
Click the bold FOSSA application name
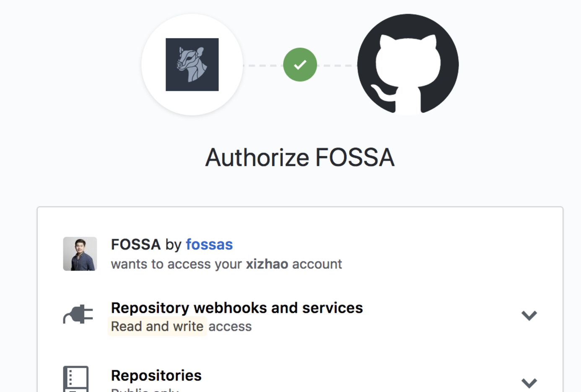point(135,244)
